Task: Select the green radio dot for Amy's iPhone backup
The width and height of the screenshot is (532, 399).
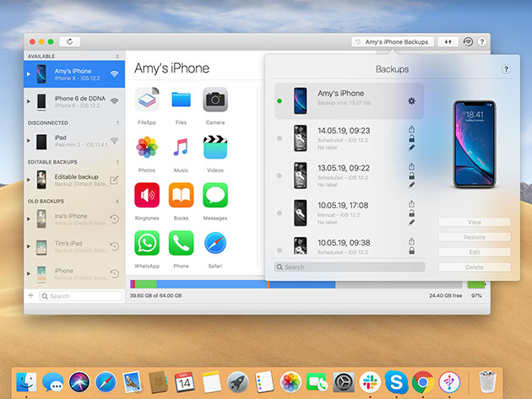Action: 280,101
